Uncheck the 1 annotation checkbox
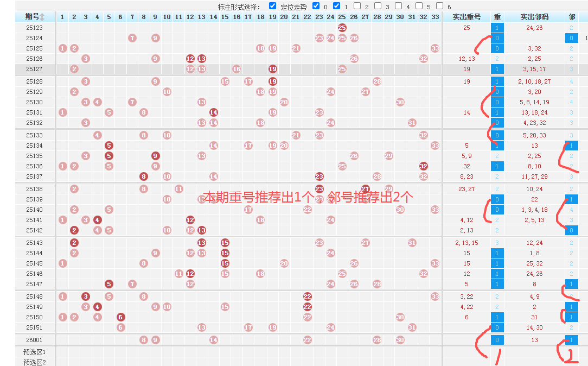The image size is (588, 366). pyautogui.click(x=337, y=6)
